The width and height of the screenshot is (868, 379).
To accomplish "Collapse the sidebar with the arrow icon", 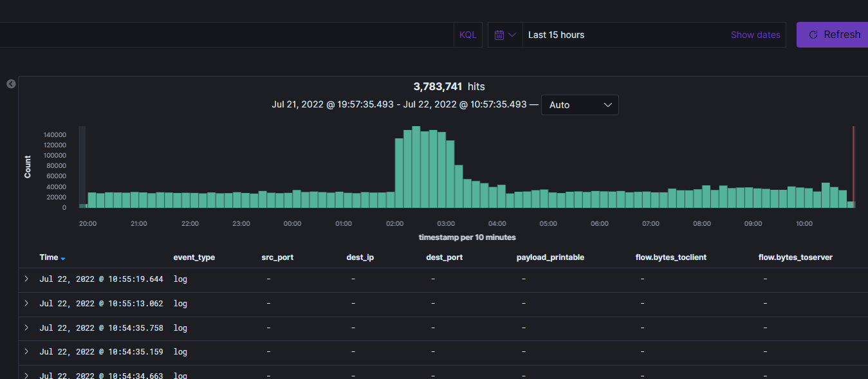I will (x=11, y=84).
